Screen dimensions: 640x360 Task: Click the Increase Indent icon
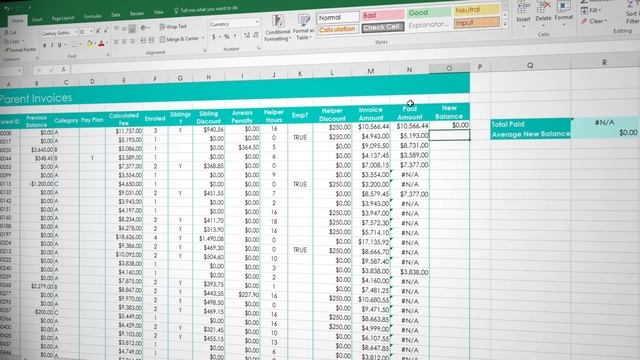151,40
